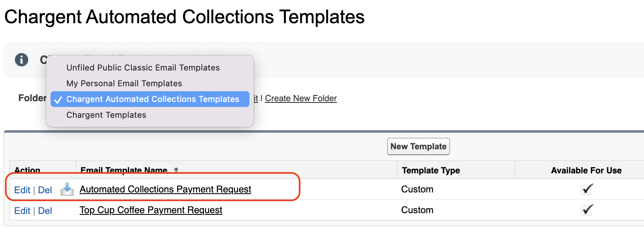Edit the Automated Collections Payment Request template
Screen dimensions: 644x248
pyautogui.click(x=22, y=189)
